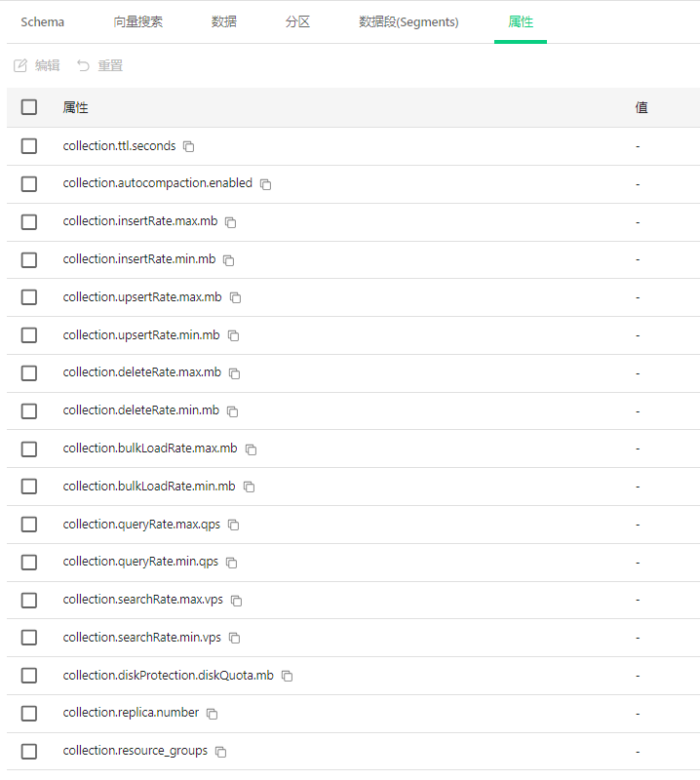Click copy icon beside collection.queryRate.max.qps

[234, 525]
